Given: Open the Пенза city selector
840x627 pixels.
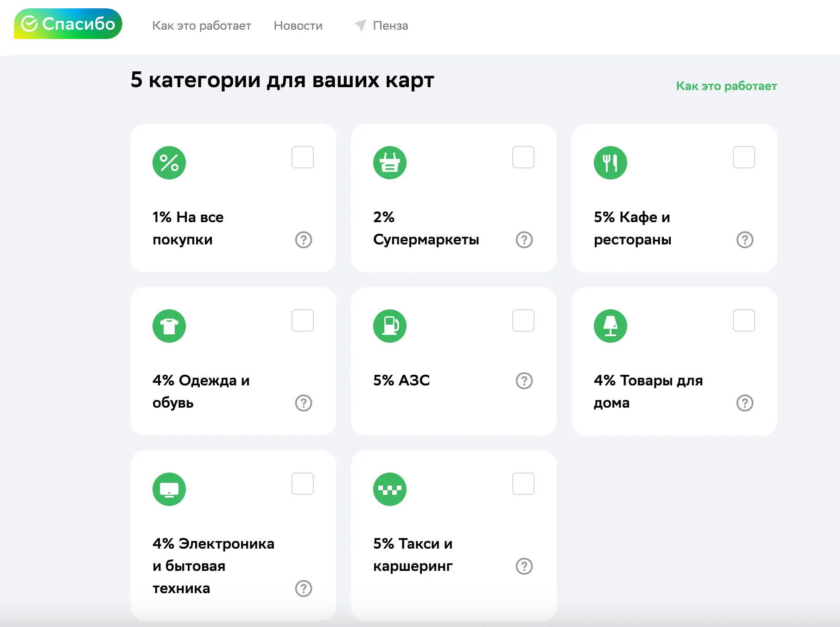Looking at the screenshot, I should pyautogui.click(x=390, y=26).
